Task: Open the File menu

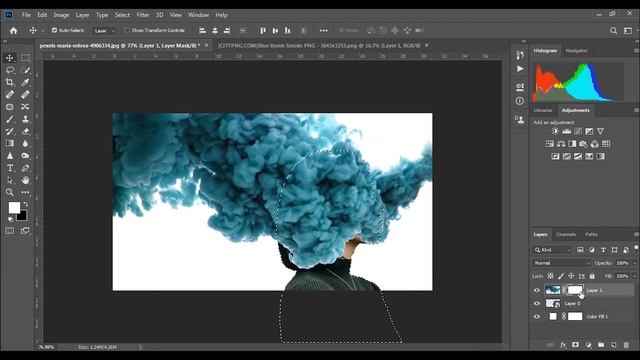Action: 26,15
